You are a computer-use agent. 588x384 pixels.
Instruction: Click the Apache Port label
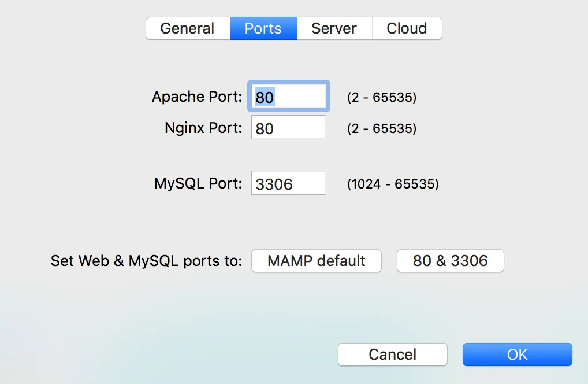197,97
